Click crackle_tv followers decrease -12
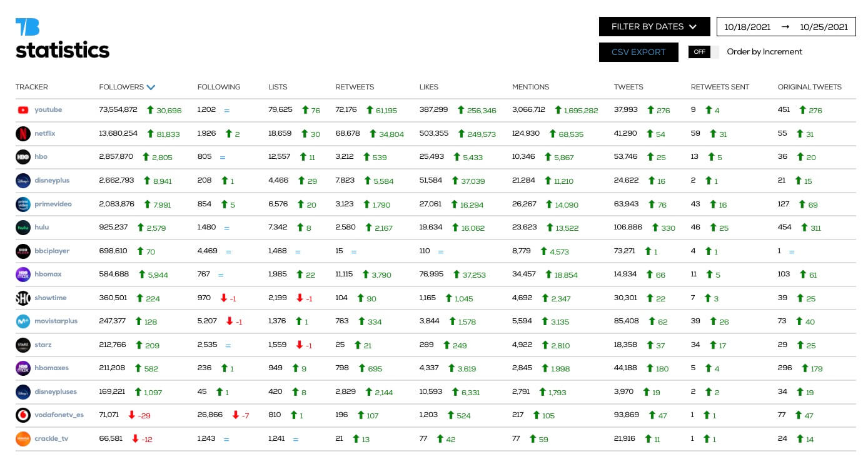Image resolution: width=868 pixels, height=469 pixels. [147, 440]
